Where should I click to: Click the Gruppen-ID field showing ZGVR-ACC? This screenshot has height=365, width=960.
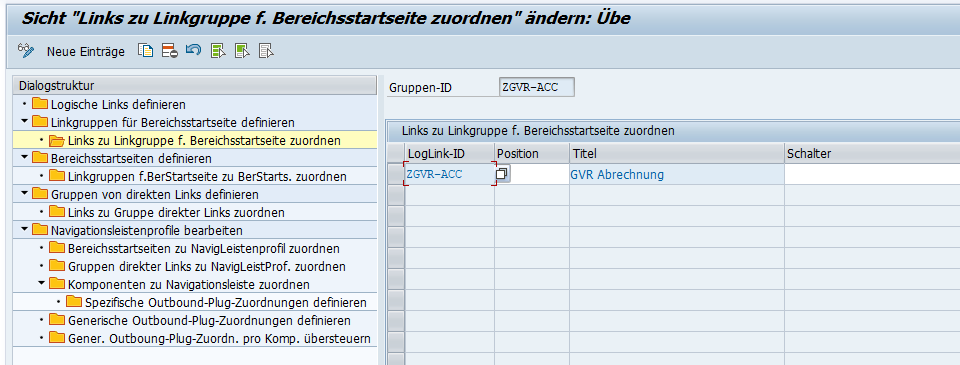pyautogui.click(x=537, y=88)
